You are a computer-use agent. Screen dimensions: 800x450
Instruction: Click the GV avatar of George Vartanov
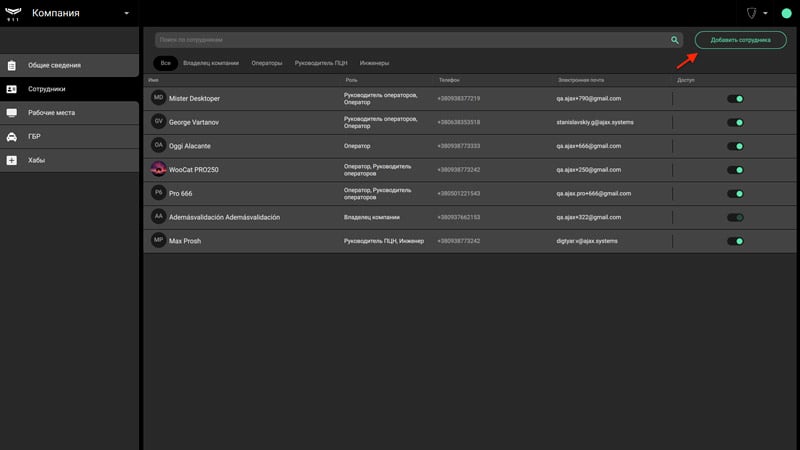pos(159,121)
